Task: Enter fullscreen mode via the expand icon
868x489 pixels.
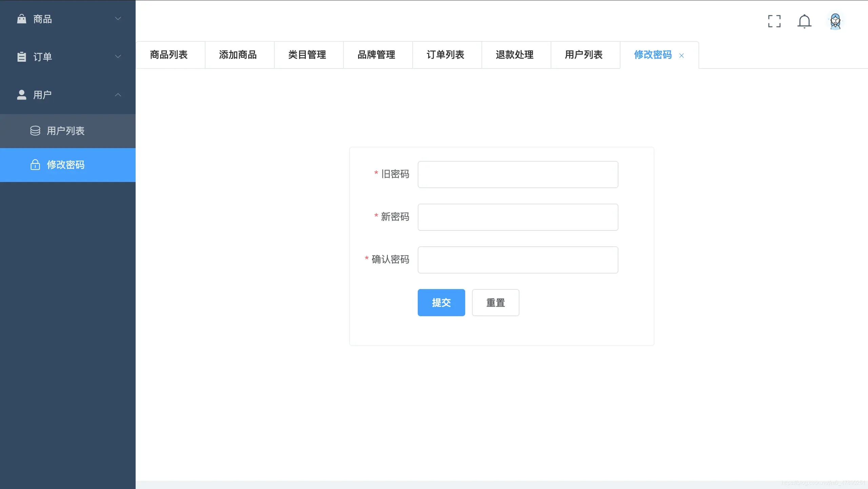Action: pos(774,21)
